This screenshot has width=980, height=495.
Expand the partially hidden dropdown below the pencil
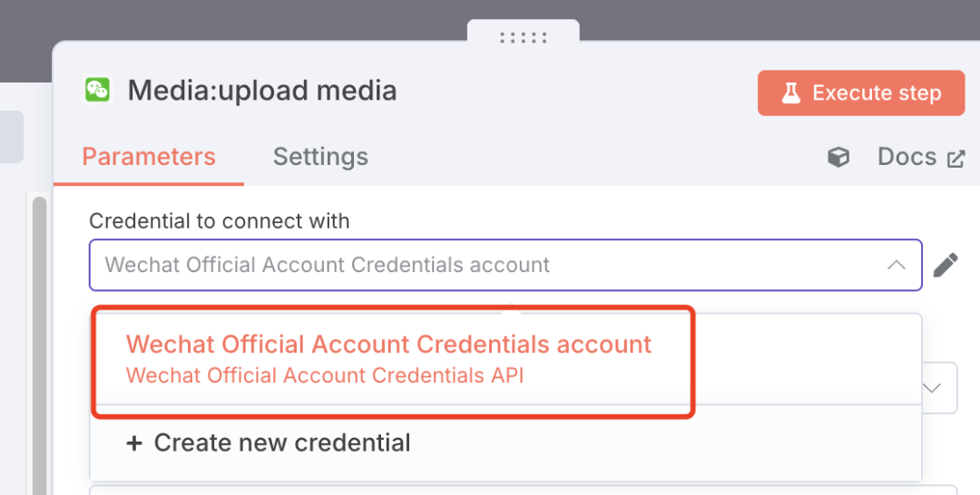[x=933, y=388]
